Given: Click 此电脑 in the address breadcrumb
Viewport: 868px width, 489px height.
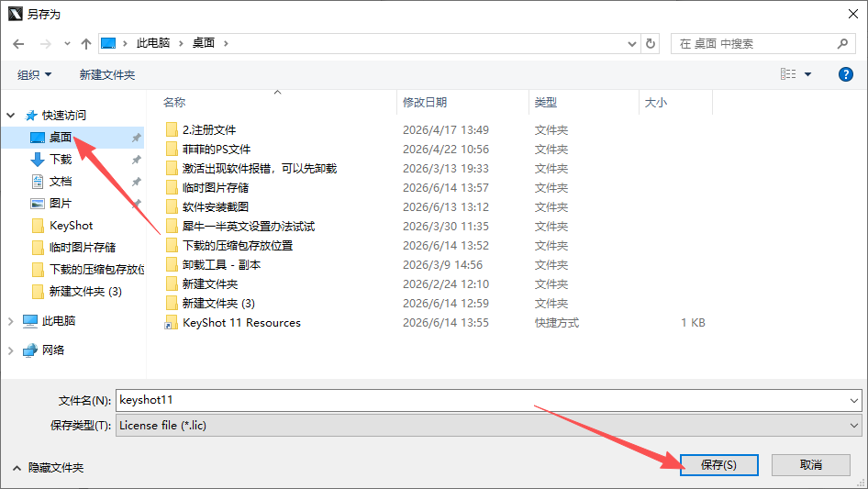Looking at the screenshot, I should coord(153,43).
